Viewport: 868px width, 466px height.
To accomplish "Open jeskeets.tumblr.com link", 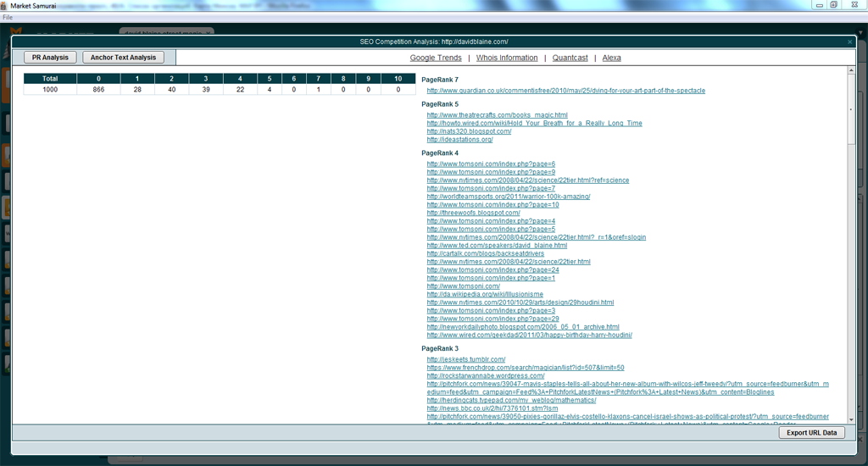I will pos(465,359).
